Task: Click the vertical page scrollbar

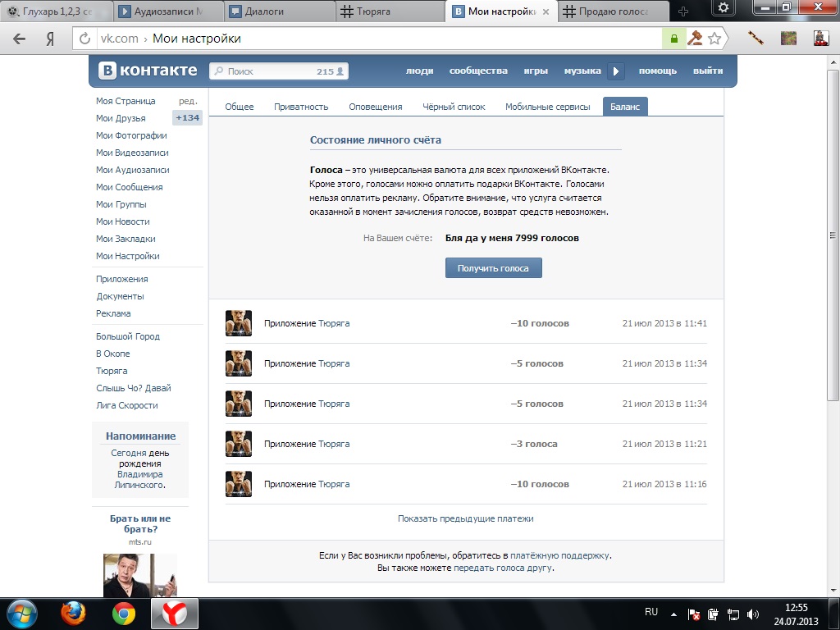Action: pyautogui.click(x=832, y=235)
